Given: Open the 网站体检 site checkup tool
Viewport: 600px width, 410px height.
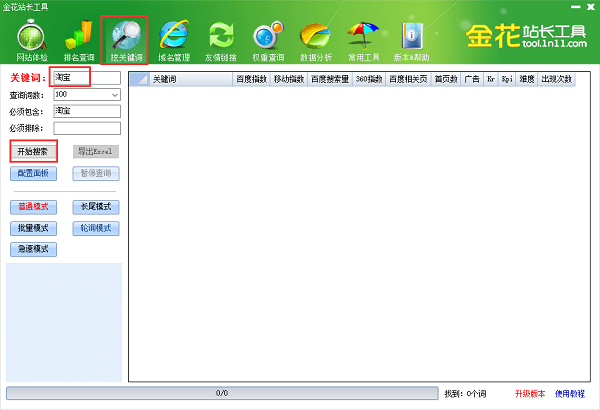Looking at the screenshot, I should pyautogui.click(x=31, y=40).
